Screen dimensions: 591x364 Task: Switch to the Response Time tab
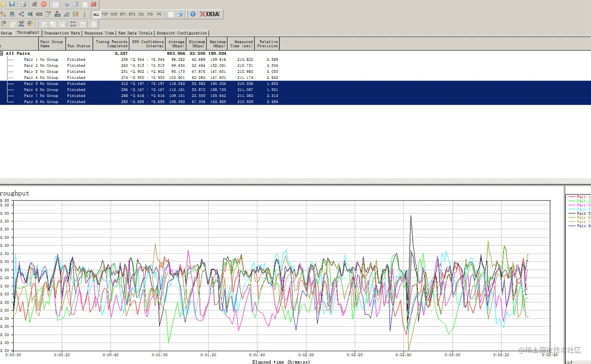[x=99, y=33]
